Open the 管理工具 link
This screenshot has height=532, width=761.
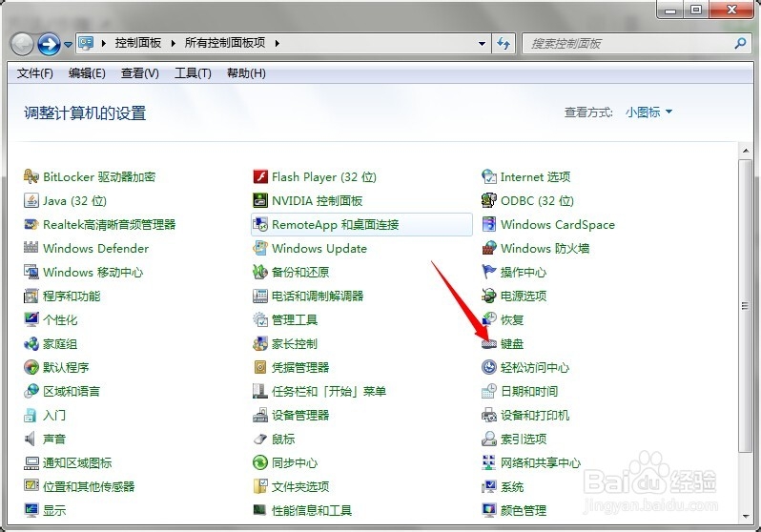point(295,319)
